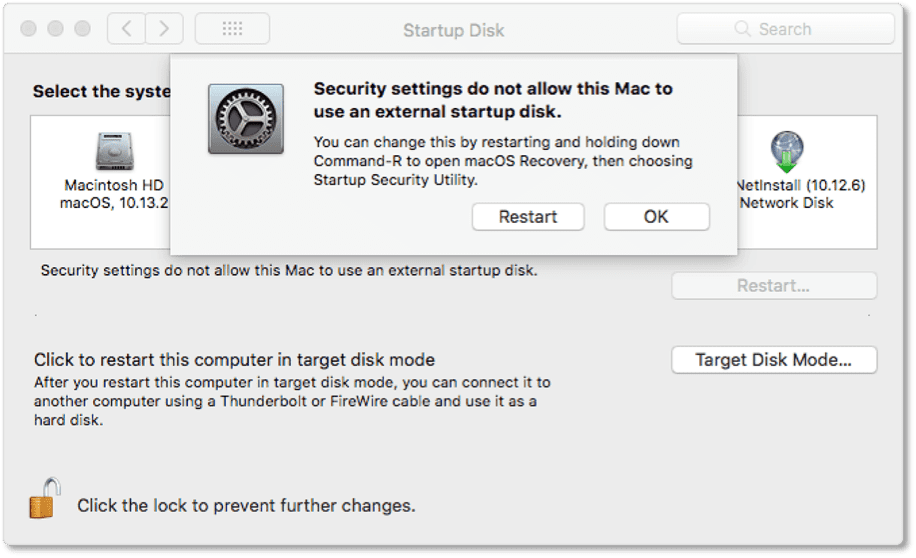Click the Target Disk Mode… button
The width and height of the screenshot is (916, 558).
(x=774, y=359)
